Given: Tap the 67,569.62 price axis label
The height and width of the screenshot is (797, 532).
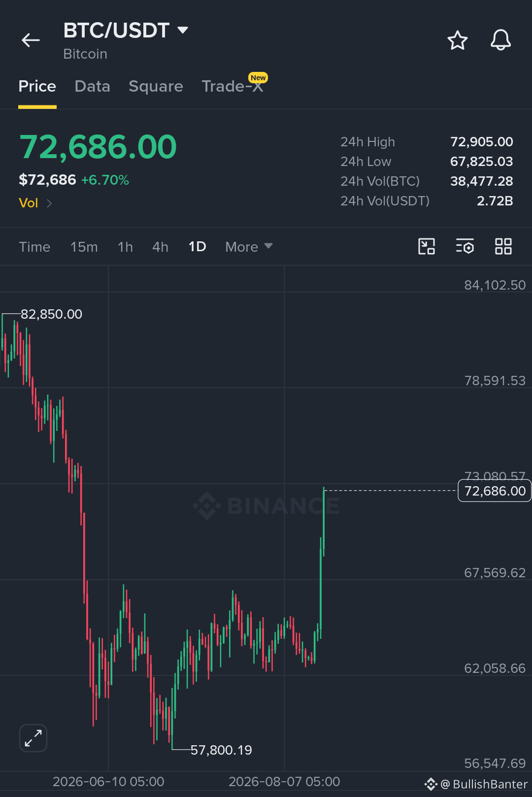Looking at the screenshot, I should 495,573.
